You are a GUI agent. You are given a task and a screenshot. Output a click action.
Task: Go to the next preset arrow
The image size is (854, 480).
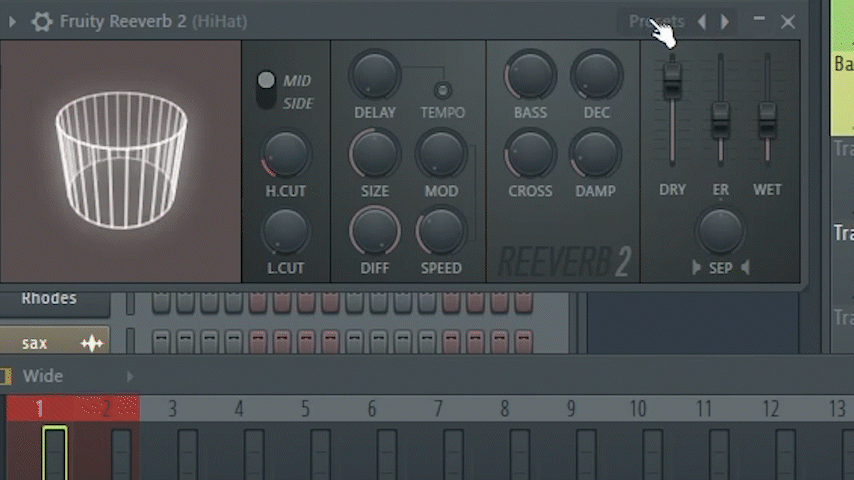(725, 22)
